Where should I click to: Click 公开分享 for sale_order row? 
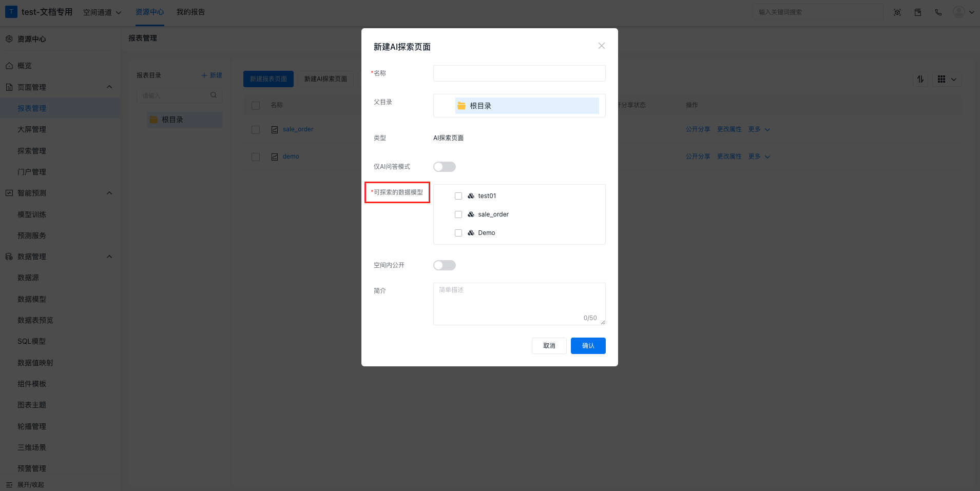point(698,129)
